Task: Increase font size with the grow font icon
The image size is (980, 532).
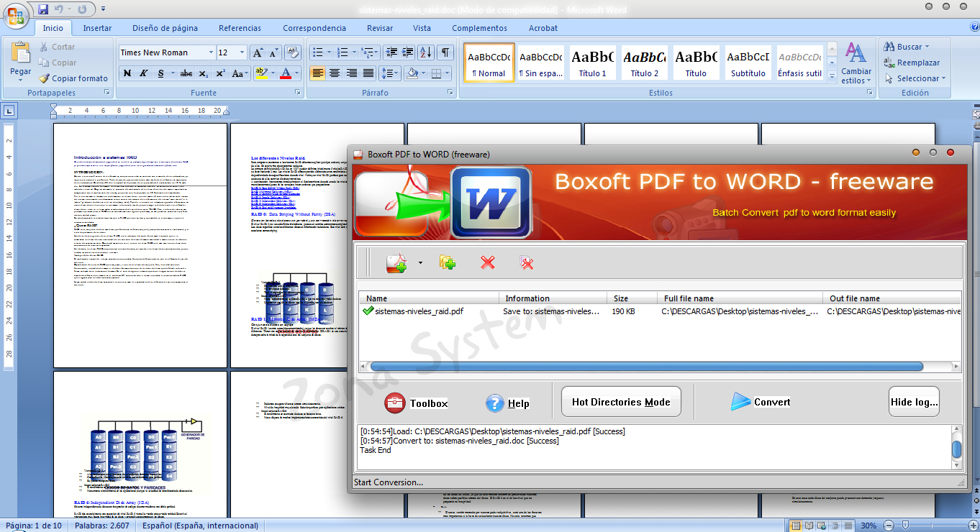Action: tap(258, 52)
